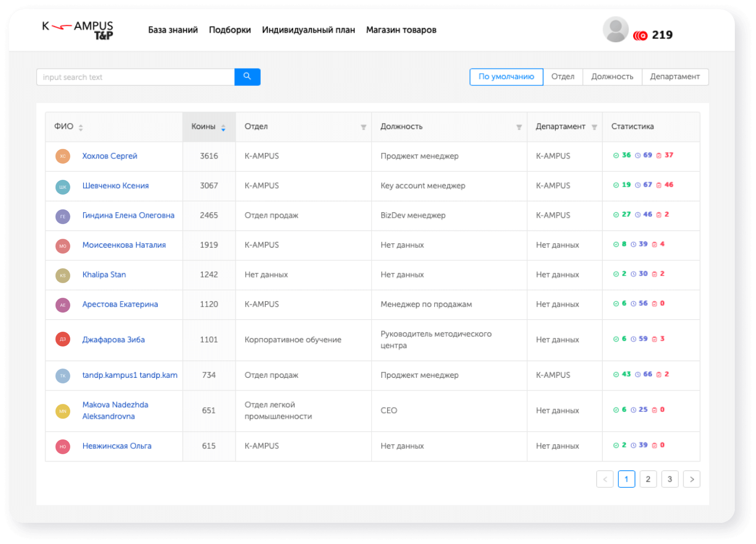Click Хохлов Сергей's ХС avatar
Image resolution: width=756 pixels, height=544 pixels.
63,156
